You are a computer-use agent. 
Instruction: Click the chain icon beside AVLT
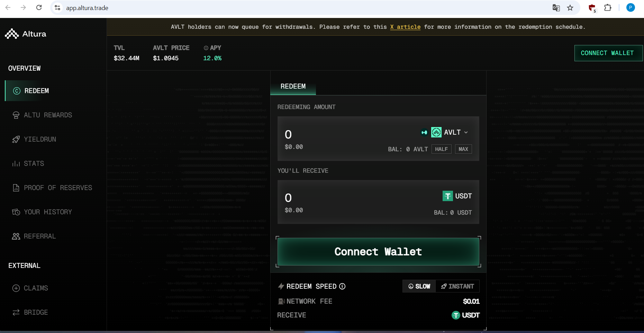(x=424, y=132)
